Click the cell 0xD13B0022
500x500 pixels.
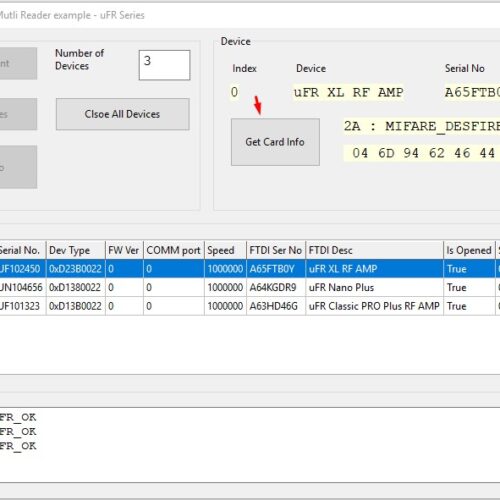click(x=75, y=306)
